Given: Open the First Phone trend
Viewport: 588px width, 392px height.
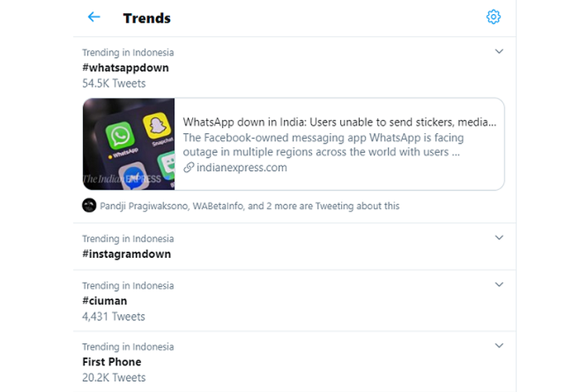Looking at the screenshot, I should click(x=112, y=362).
